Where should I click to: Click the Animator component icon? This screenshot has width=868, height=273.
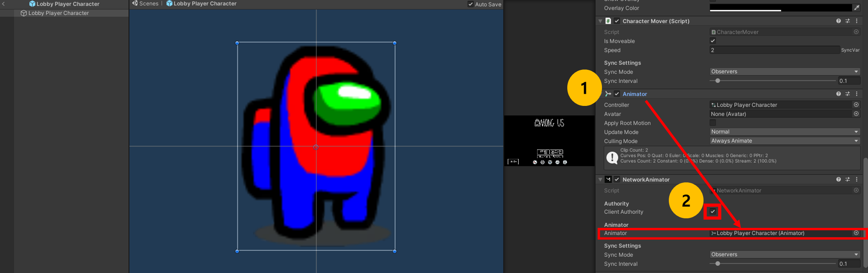tap(608, 94)
